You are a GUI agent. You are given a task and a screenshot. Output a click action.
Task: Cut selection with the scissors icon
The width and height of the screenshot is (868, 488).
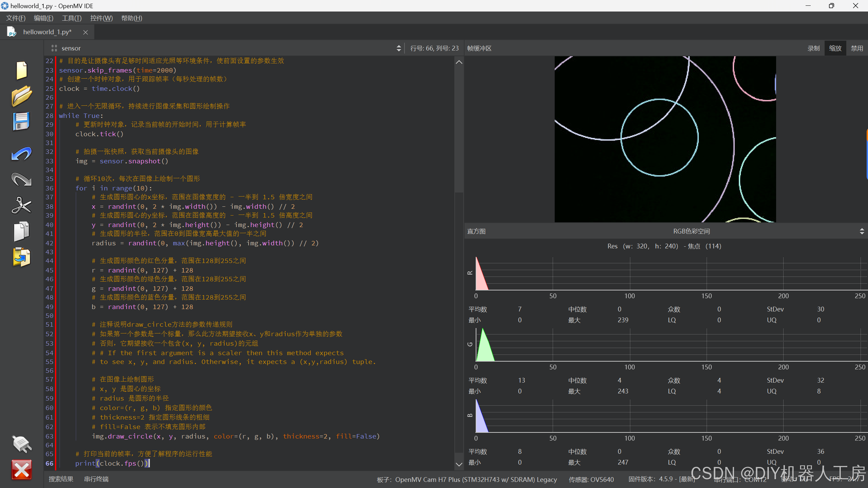click(21, 205)
